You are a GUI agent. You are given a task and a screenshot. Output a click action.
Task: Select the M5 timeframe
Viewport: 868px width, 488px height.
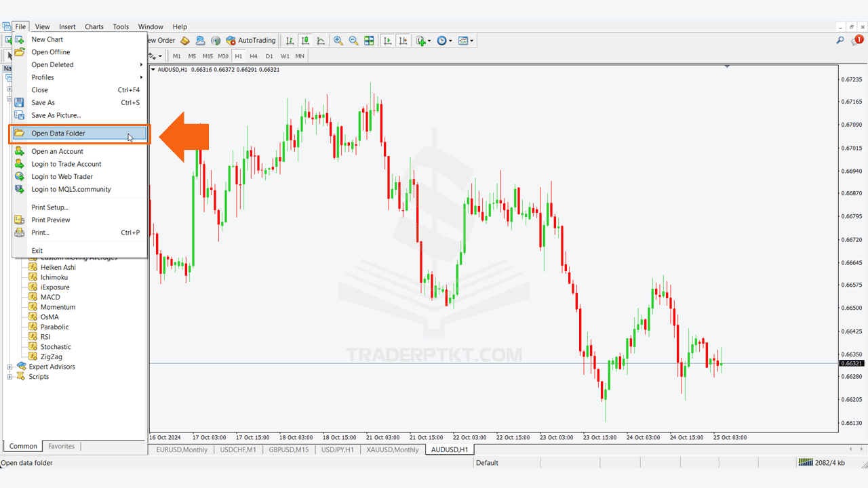pos(192,56)
